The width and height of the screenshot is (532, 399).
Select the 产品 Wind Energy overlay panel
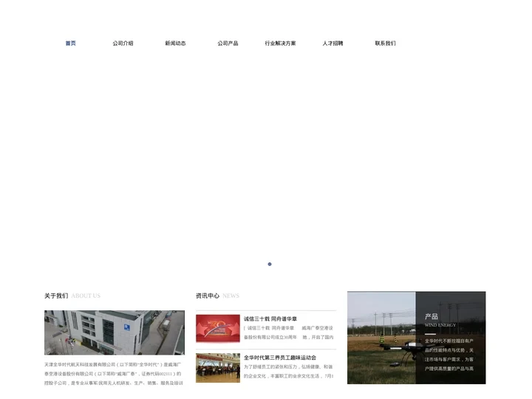[x=451, y=338]
